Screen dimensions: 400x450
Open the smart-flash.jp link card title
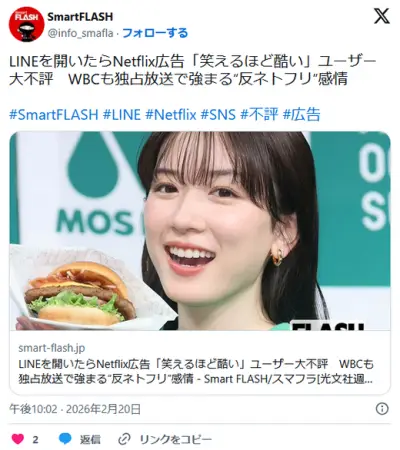pos(196,371)
